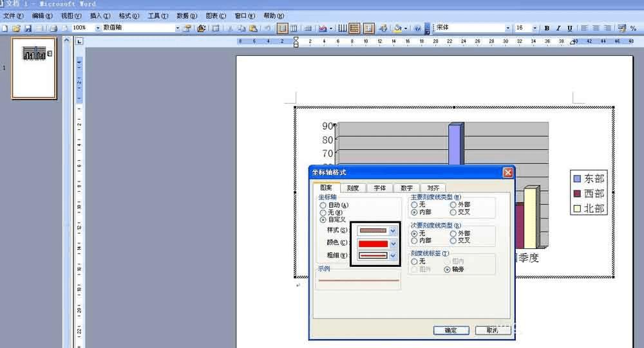This screenshot has width=644, height=348.
Task: Select 轴旁 for 刻度线标签
Action: pyautogui.click(x=448, y=270)
